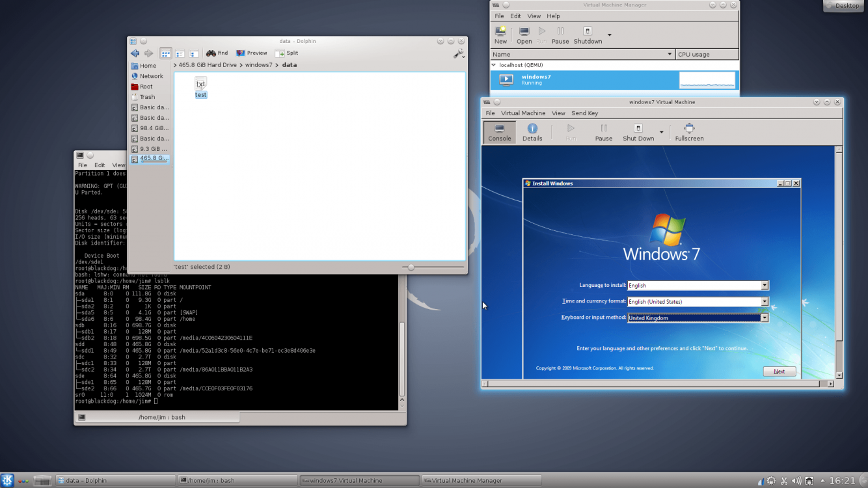Sort by Name column header
This screenshot has height=488, width=868.
tap(582, 55)
